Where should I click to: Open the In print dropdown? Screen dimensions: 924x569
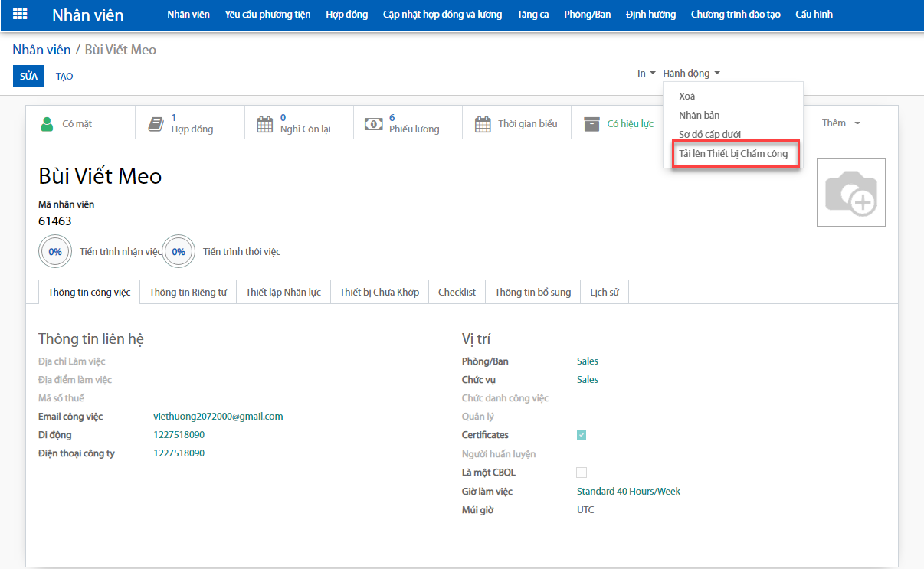(646, 74)
